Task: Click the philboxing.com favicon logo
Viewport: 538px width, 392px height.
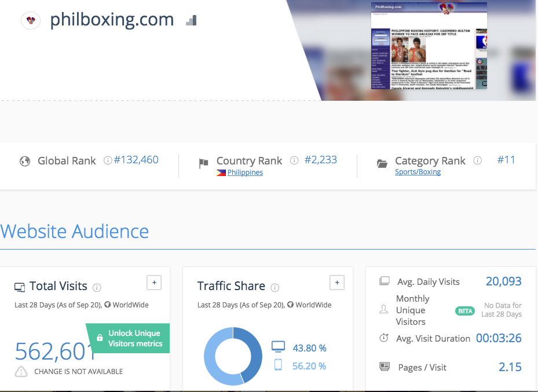Action: [x=31, y=20]
